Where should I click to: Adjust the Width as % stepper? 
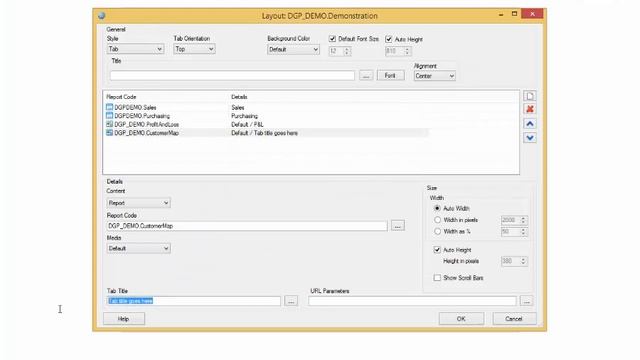point(523,232)
